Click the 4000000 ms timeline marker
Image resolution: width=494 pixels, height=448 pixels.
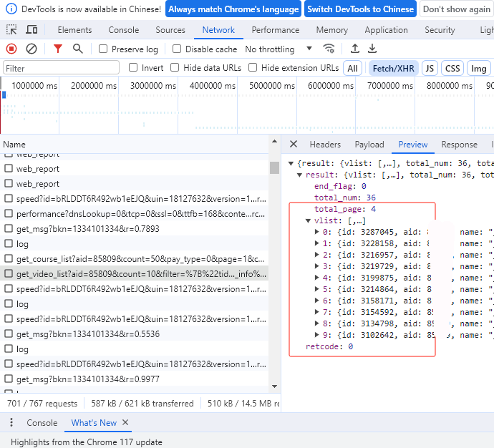coord(213,86)
